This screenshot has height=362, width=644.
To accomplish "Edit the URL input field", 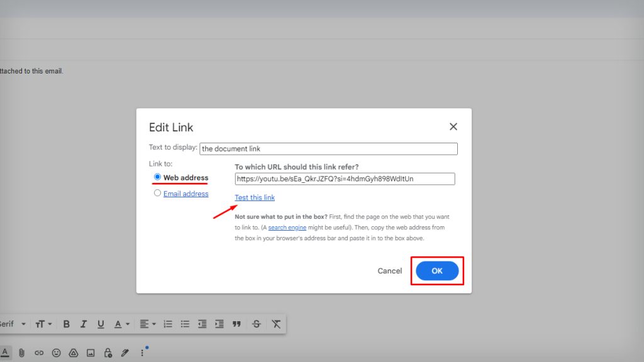I will point(345,178).
